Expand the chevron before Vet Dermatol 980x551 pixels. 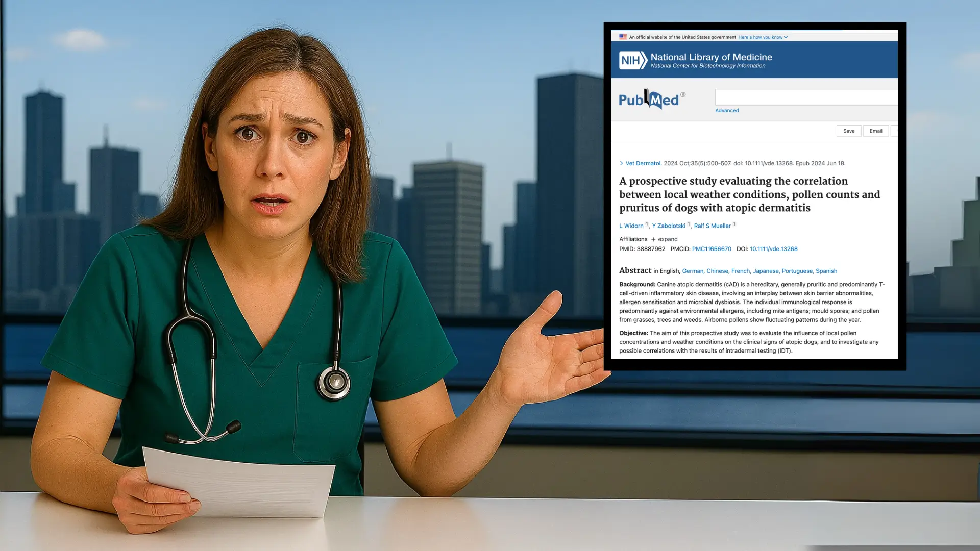pyautogui.click(x=621, y=164)
